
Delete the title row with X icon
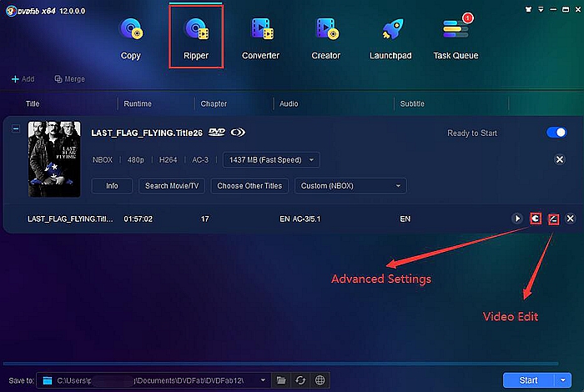tap(570, 219)
